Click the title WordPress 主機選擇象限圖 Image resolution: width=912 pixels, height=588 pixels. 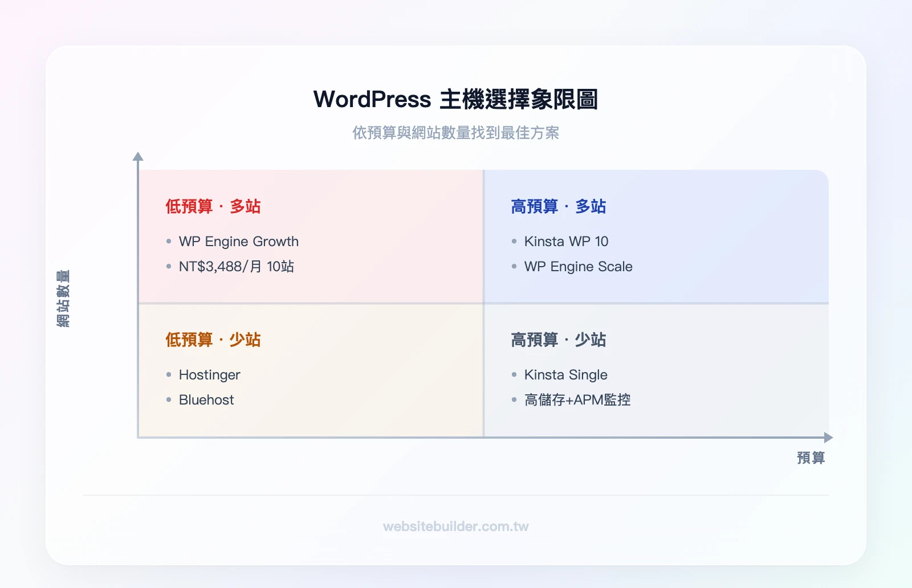(x=455, y=99)
